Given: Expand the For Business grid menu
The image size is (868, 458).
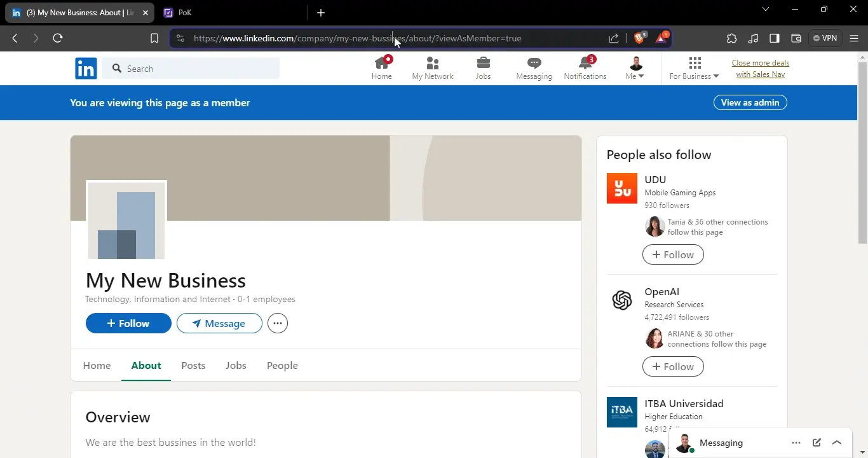Looking at the screenshot, I should click(695, 68).
